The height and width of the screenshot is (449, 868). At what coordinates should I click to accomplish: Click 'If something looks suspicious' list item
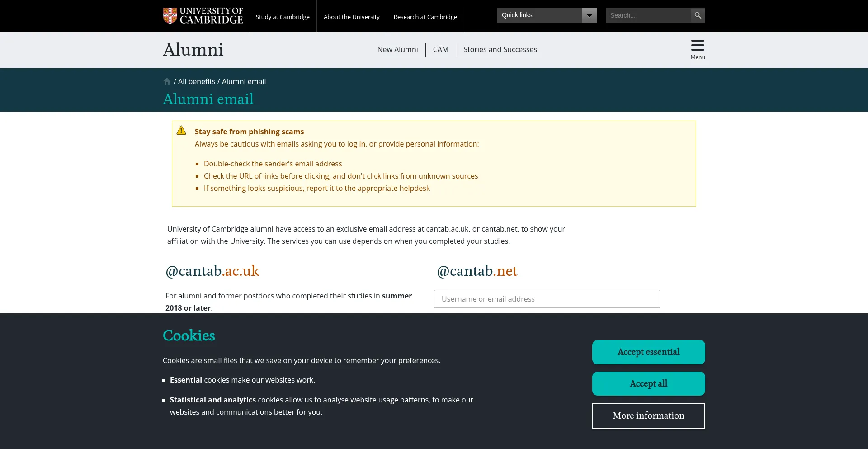[x=317, y=188]
